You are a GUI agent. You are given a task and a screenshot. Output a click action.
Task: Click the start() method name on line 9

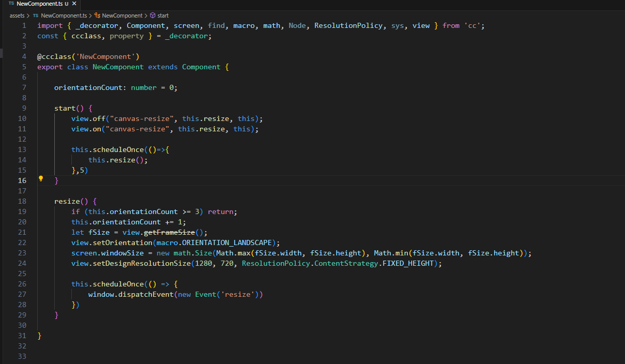click(65, 108)
